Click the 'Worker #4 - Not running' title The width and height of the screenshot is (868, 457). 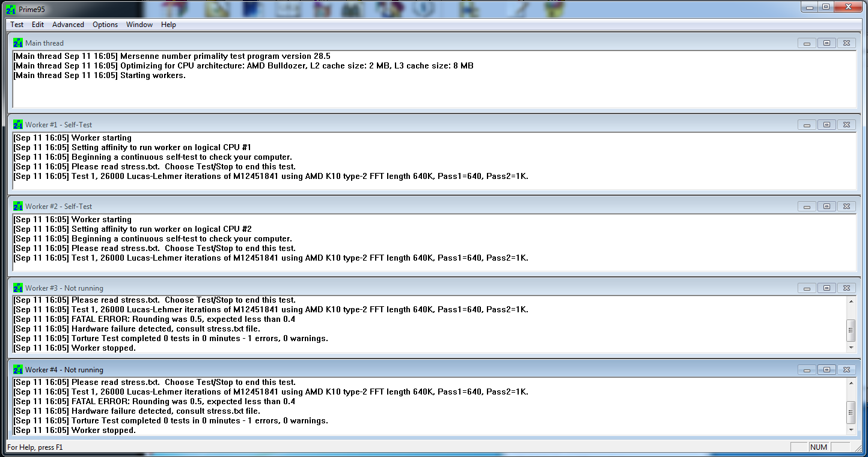[x=64, y=370]
